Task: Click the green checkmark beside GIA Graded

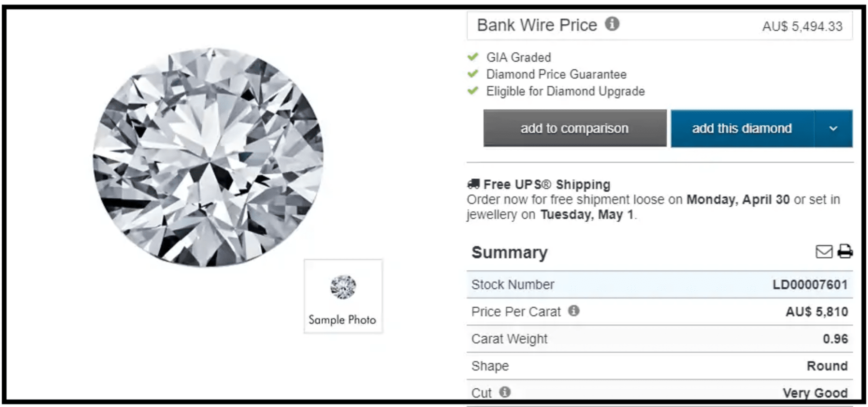Action: 472,56
